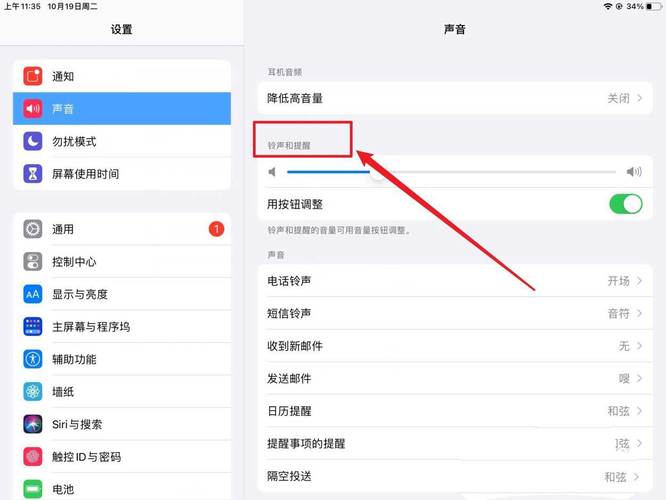
Task: Select 控制中心 in settings sidebar
Action: (122, 262)
